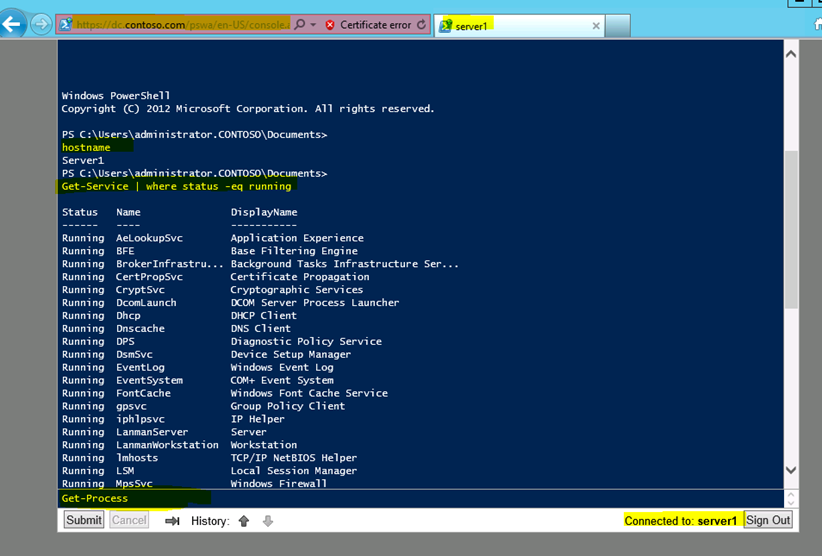Viewport: 822px width, 556px height.
Task: Close the server1 tab
Action: (596, 26)
